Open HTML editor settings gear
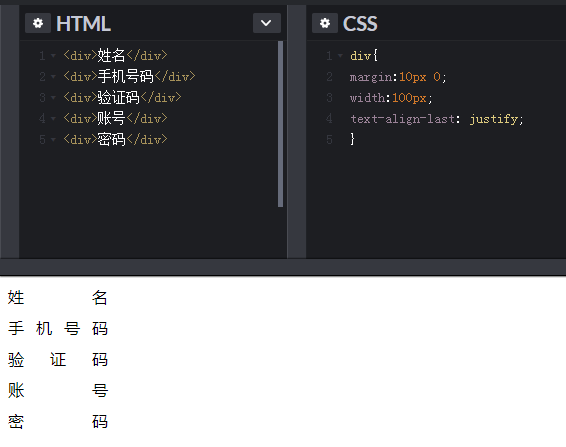Screen dimensions: 566x447 tap(38, 23)
